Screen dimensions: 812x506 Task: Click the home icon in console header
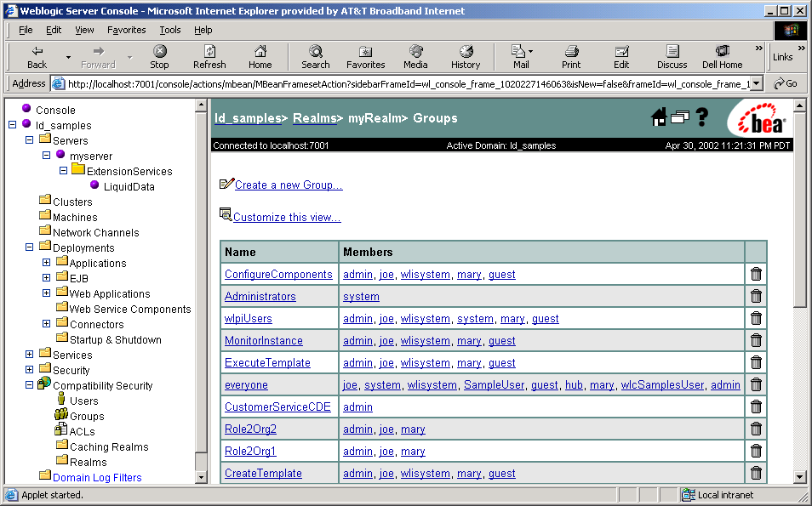coord(658,117)
